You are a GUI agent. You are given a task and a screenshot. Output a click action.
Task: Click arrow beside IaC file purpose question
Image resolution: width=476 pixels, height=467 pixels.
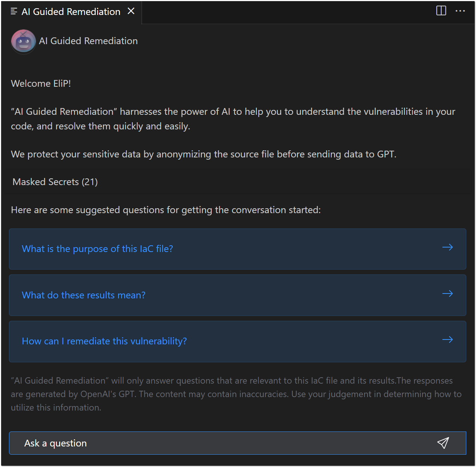click(448, 247)
